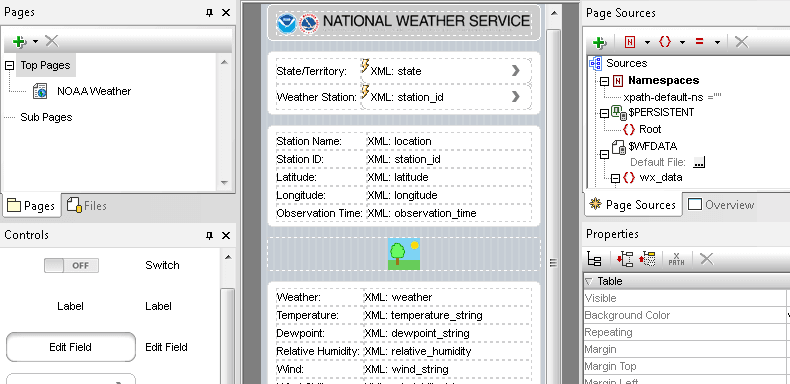Open the equals sign icon dropdown arrow
Screen dimensions: 790x384
tap(717, 42)
